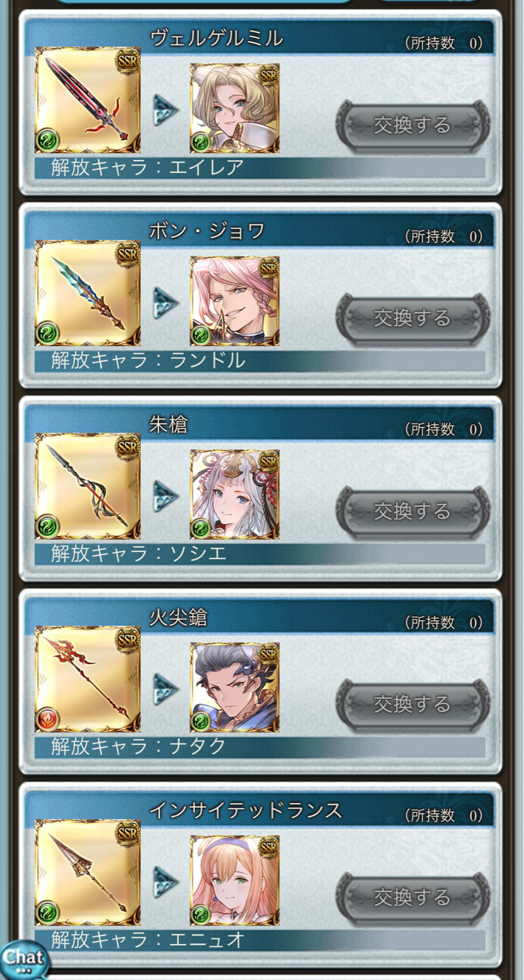524x980 pixels.
Task: Tap arrow between ヴェルゲルミル and エイレア
Action: coord(165,110)
